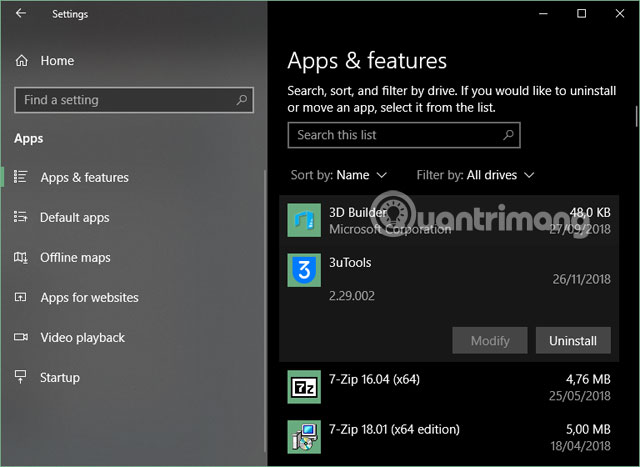Click the Startup monitor icon
This screenshot has width=640, height=467.
[x=20, y=377]
